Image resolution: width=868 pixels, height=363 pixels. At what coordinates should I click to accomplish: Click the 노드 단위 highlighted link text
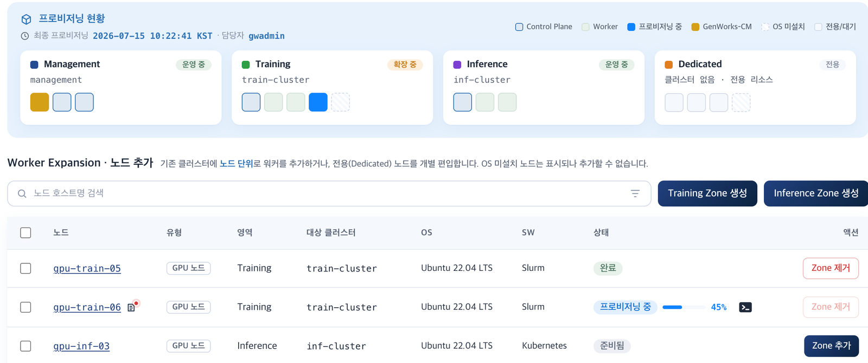pyautogui.click(x=237, y=164)
